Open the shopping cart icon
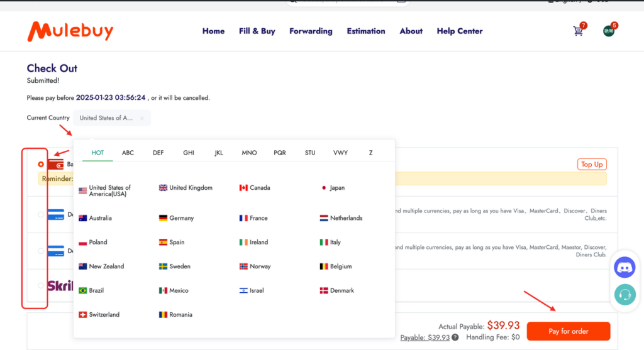 click(579, 31)
